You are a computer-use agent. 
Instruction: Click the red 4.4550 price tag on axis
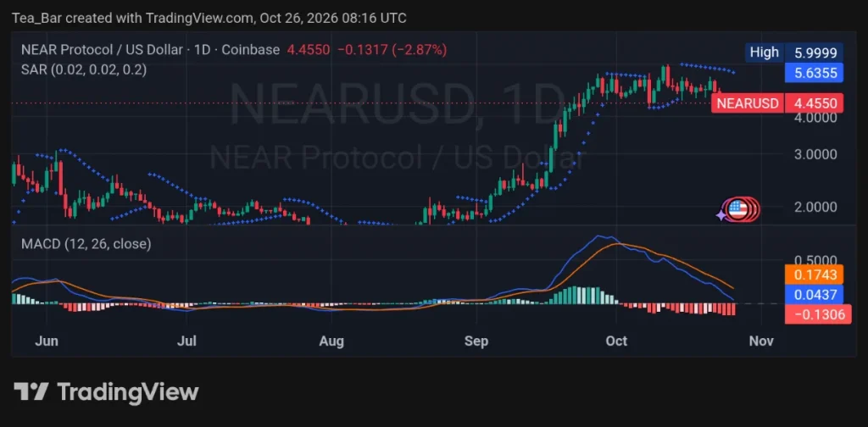click(x=814, y=103)
